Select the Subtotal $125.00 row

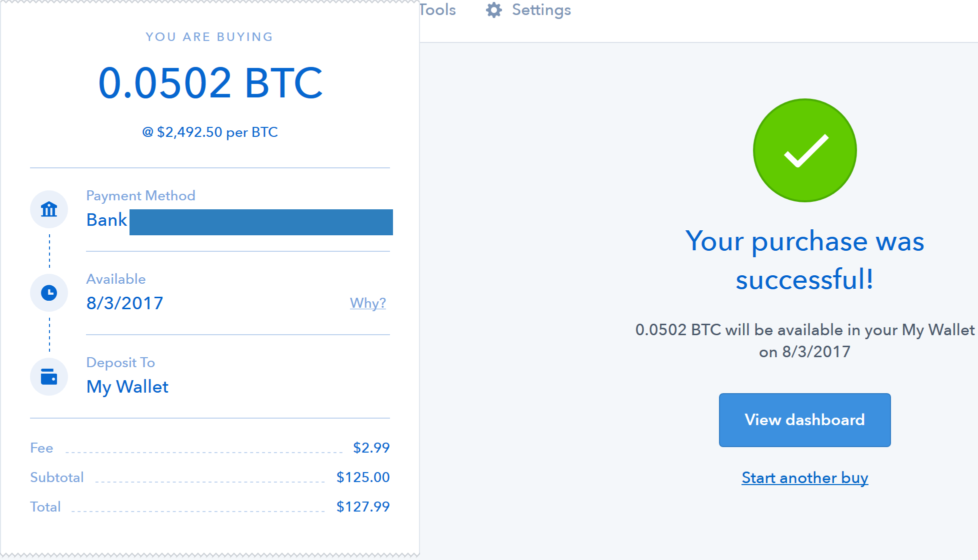(x=210, y=477)
